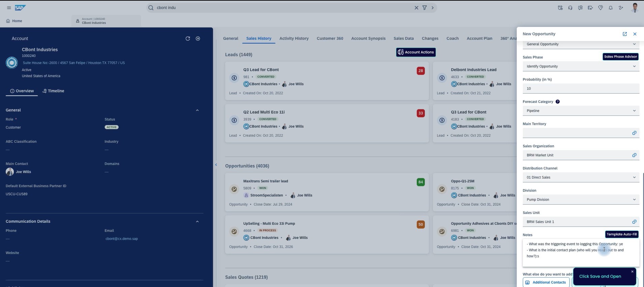Image resolution: width=644 pixels, height=287 pixels.
Task: Switch to the Timeline tab
Action: [x=53, y=91]
